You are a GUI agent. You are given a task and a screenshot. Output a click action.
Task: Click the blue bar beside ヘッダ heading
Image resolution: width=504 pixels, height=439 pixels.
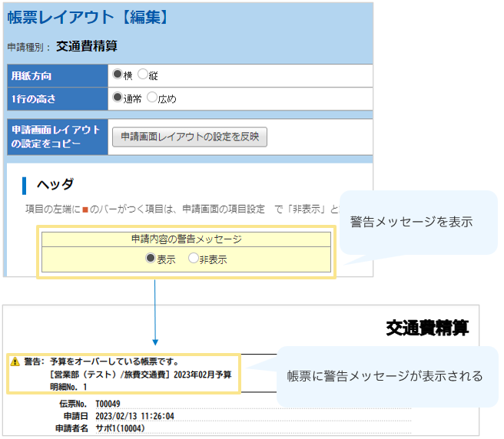(x=25, y=185)
